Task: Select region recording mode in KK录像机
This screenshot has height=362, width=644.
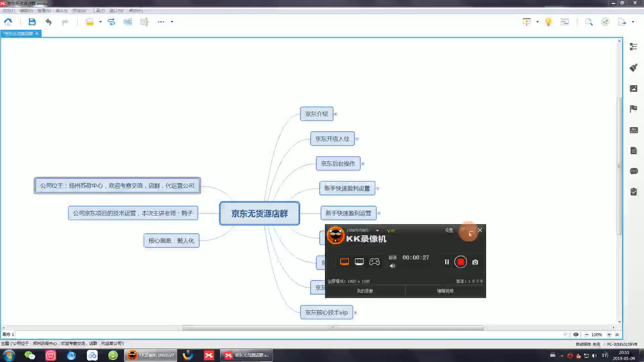Action: coord(359,262)
